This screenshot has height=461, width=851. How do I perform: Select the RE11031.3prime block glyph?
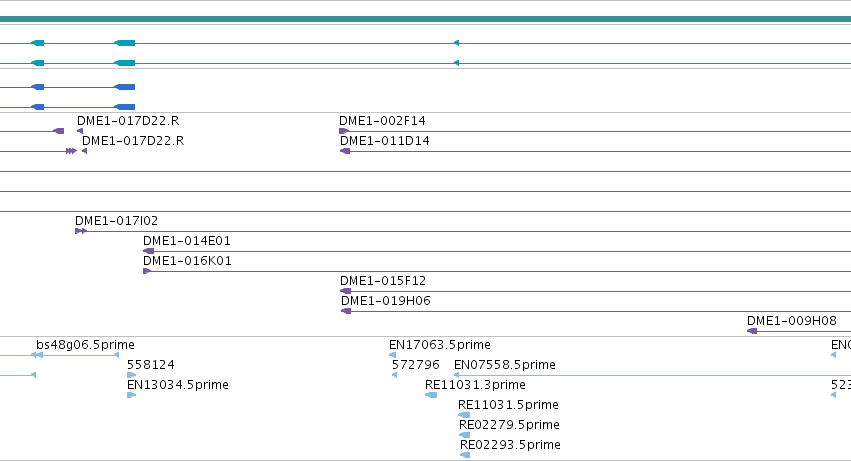point(431,395)
